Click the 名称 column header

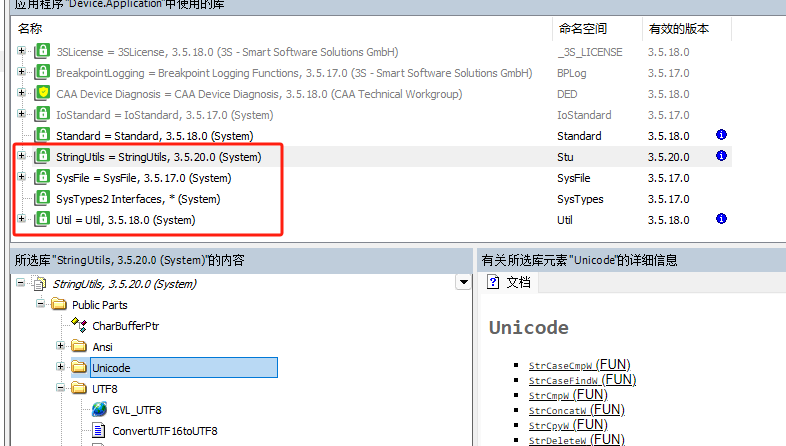[30, 29]
